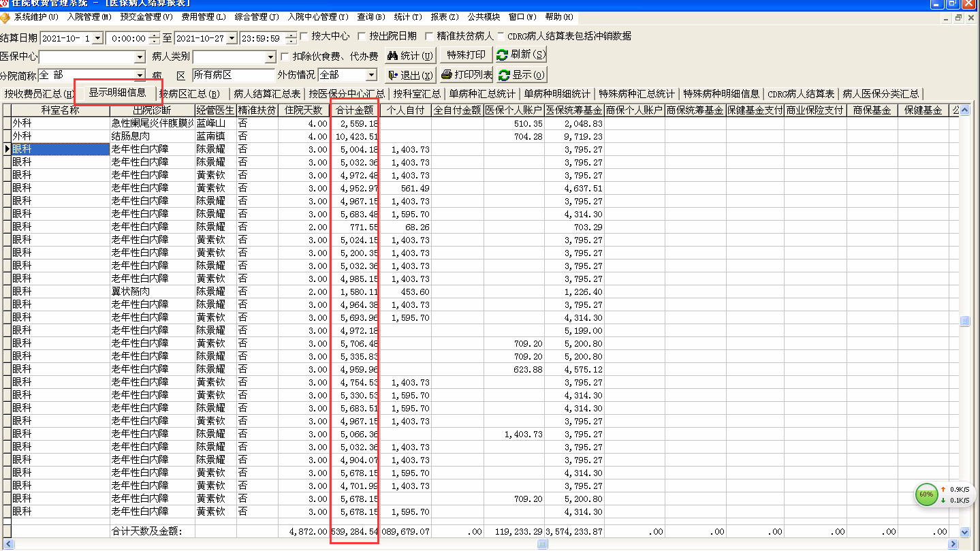Expand the 病人类别 combo box
The height and width of the screenshot is (551, 980).
coord(270,57)
